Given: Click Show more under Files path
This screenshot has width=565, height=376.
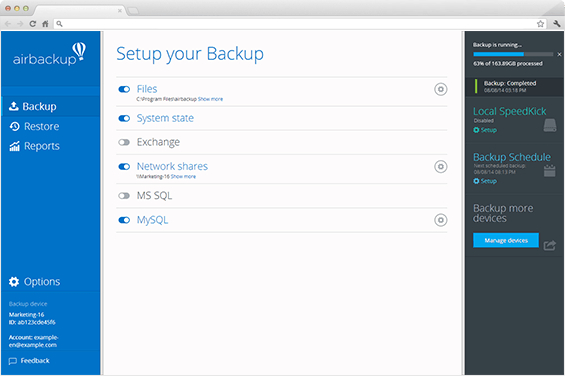Looking at the screenshot, I should [210, 99].
